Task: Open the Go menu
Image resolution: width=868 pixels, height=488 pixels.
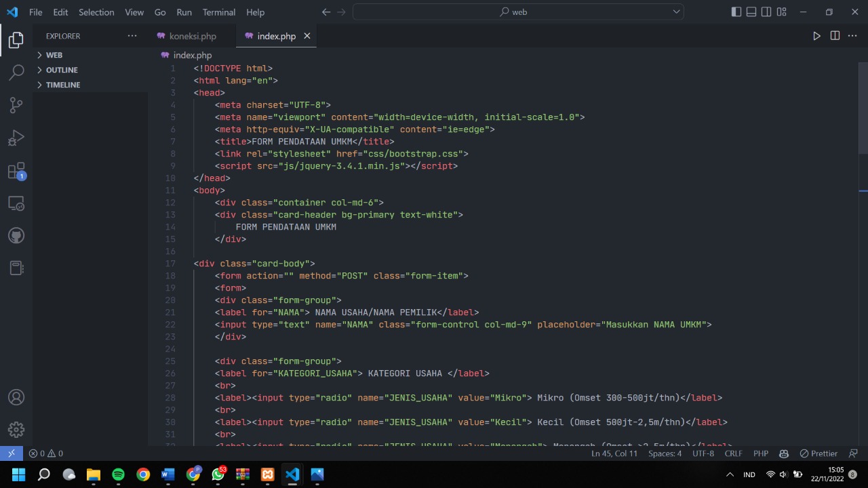Action: [x=160, y=12]
